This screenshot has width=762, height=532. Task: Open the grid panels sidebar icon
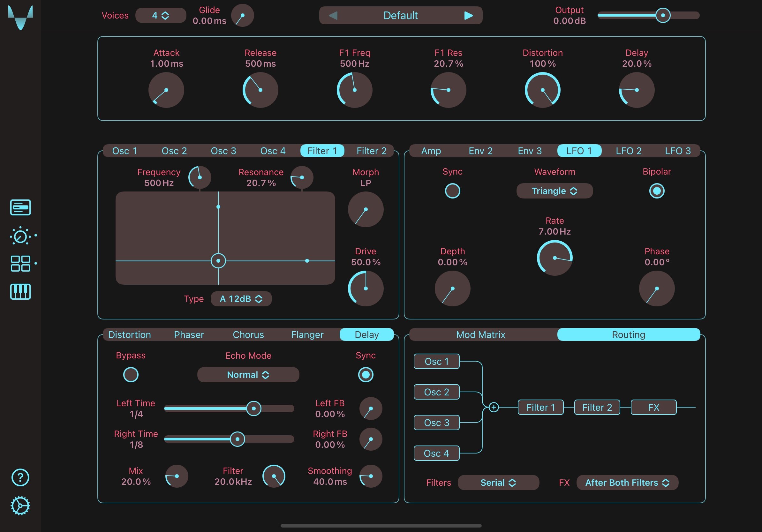click(20, 264)
